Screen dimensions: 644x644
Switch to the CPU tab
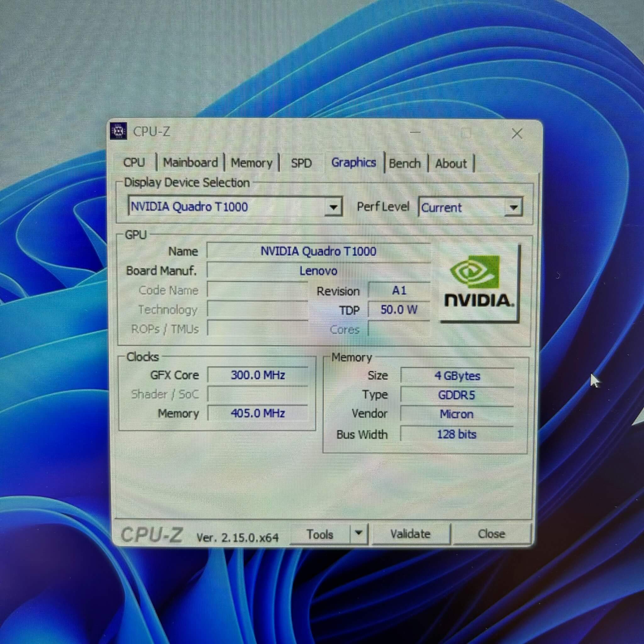click(x=134, y=162)
